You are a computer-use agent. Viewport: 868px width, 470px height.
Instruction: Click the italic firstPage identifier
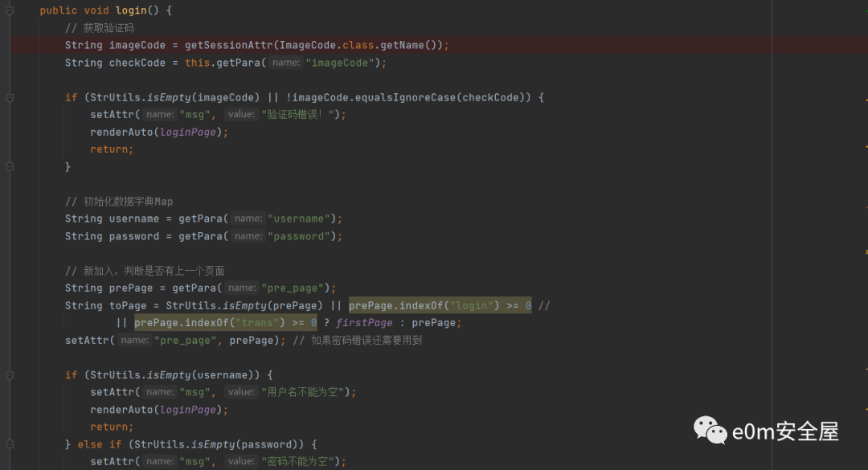[364, 323]
